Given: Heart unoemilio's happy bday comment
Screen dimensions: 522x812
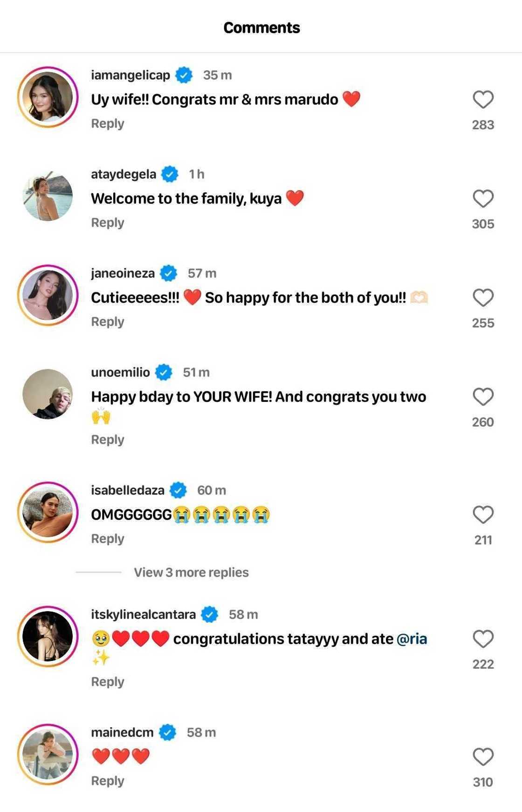Looking at the screenshot, I should pyautogui.click(x=483, y=397).
